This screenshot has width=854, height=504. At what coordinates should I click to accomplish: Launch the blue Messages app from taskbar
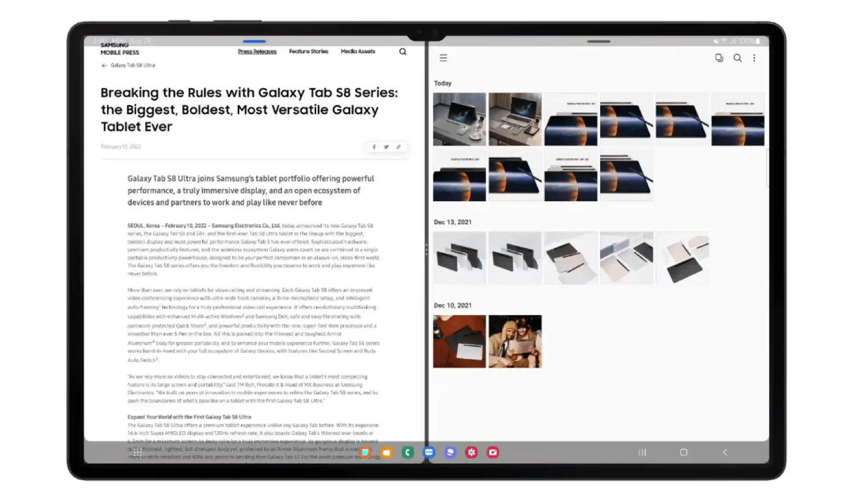[429, 453]
